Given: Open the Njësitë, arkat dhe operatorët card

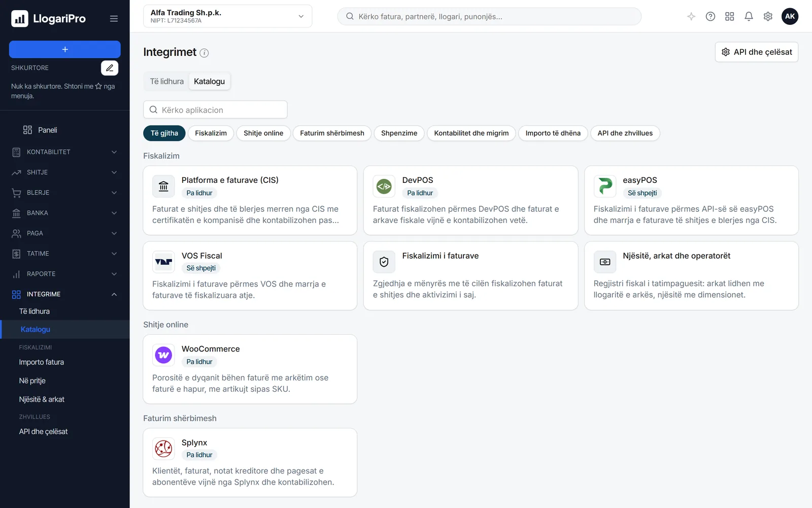Looking at the screenshot, I should (x=691, y=276).
